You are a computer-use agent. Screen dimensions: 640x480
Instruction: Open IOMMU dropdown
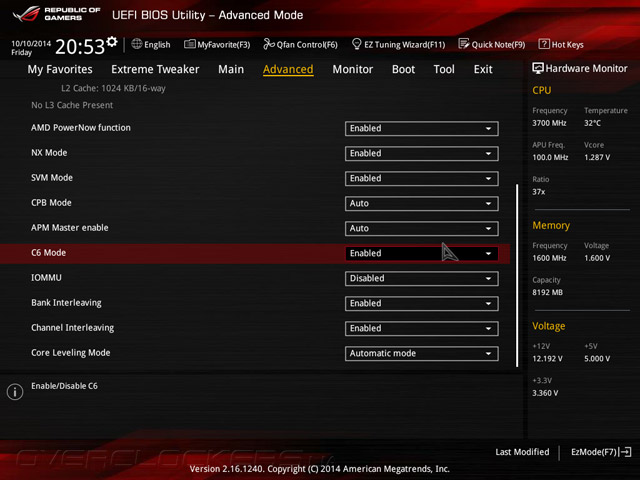pos(421,278)
